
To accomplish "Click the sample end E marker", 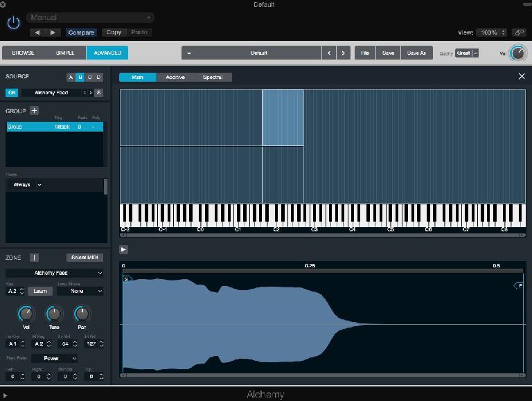I will (519, 285).
